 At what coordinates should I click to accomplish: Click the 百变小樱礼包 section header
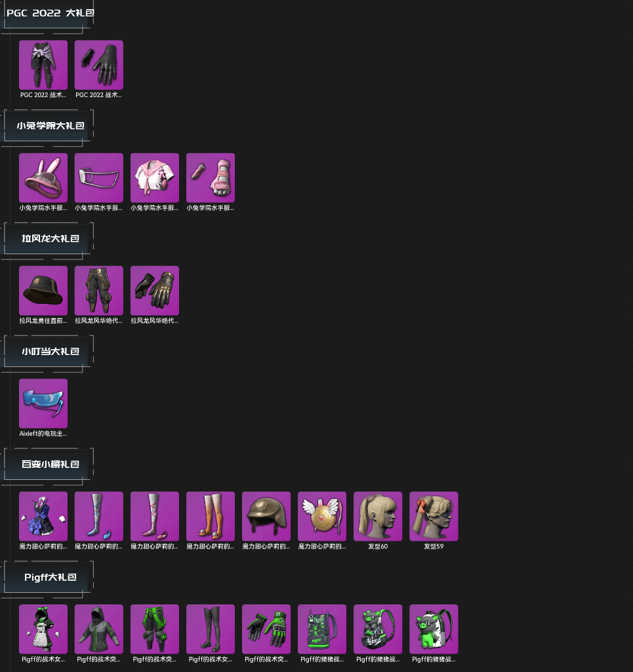point(49,464)
